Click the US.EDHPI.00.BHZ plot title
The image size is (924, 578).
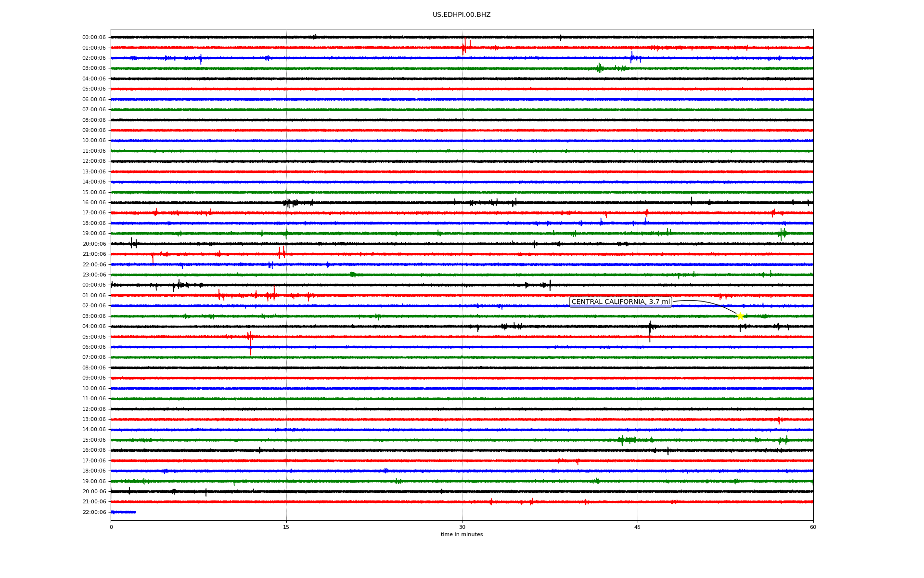(x=462, y=15)
